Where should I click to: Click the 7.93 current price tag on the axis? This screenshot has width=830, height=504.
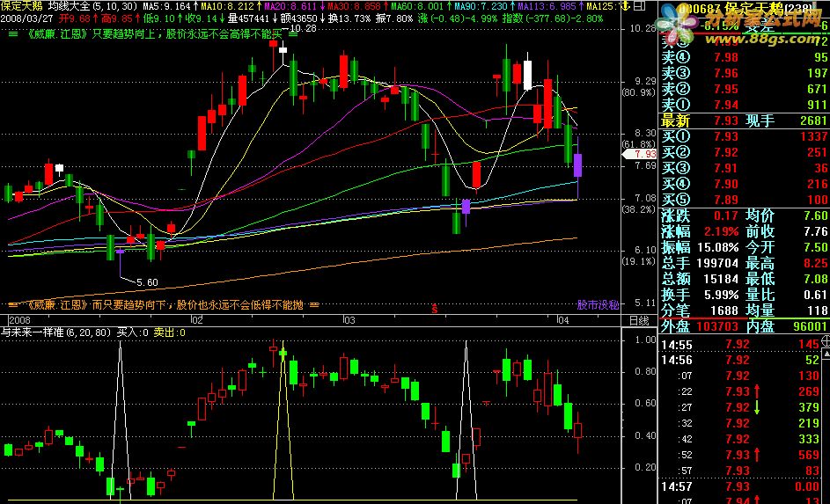pyautogui.click(x=639, y=154)
